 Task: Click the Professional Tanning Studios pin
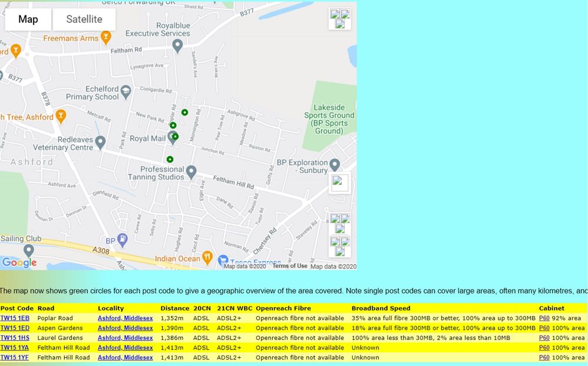pyautogui.click(x=191, y=172)
